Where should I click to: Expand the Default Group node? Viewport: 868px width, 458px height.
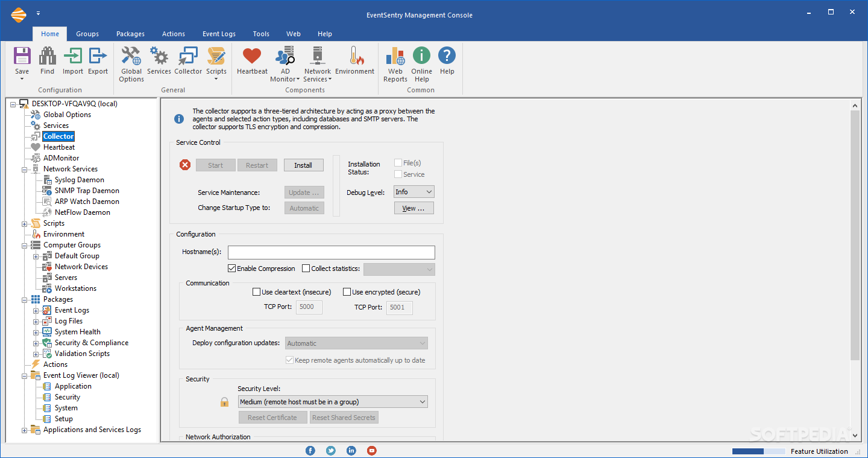tap(36, 256)
